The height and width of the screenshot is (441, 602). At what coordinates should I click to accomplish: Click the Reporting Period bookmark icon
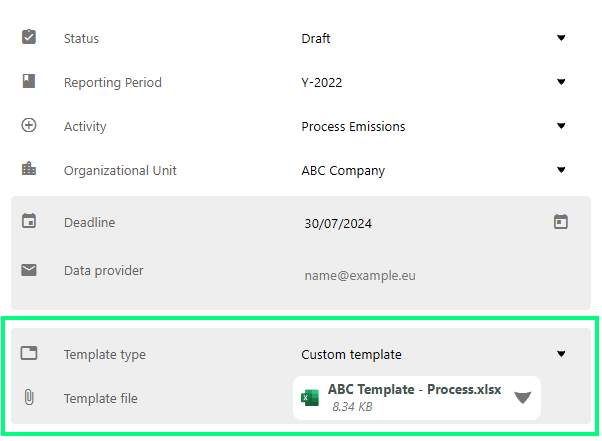[x=29, y=81]
